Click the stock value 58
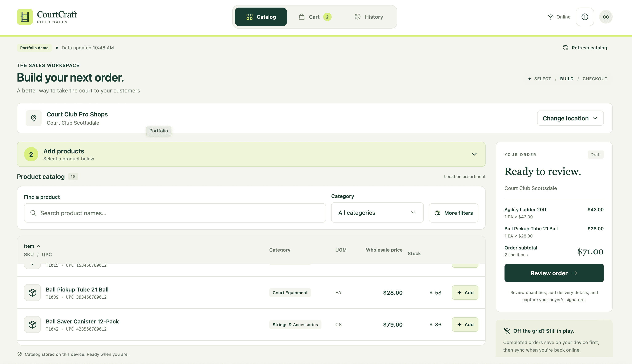 pyautogui.click(x=438, y=293)
